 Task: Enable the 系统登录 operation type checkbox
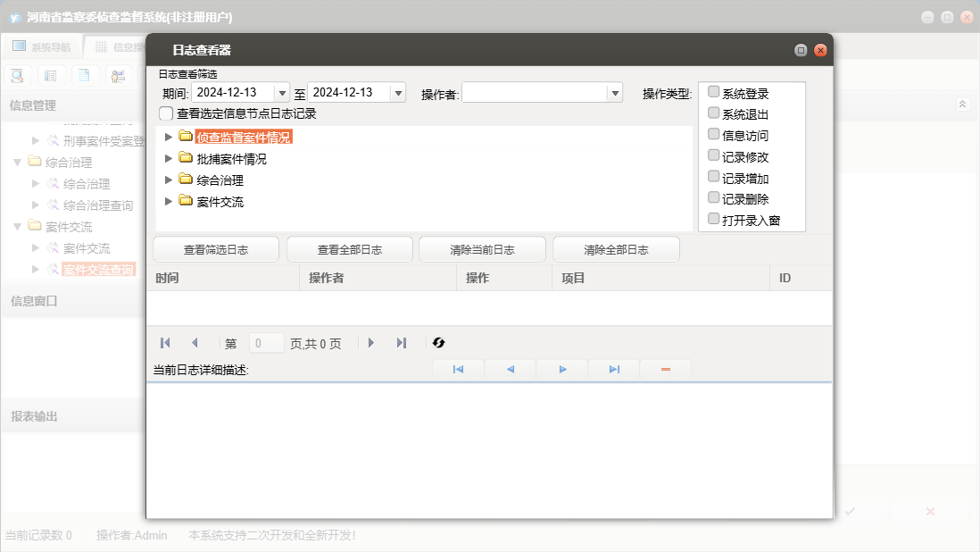point(713,92)
